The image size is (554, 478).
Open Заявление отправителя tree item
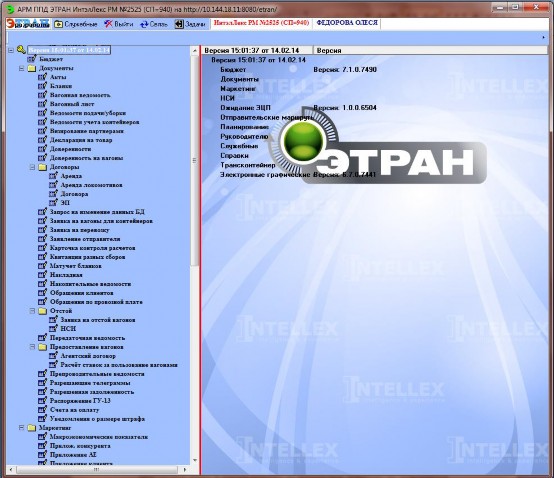point(85,239)
